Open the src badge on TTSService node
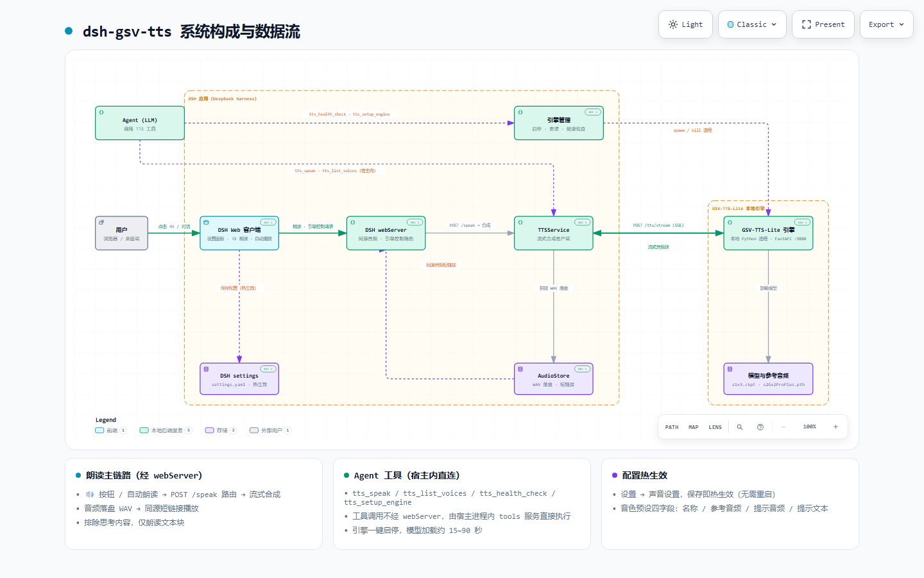The height and width of the screenshot is (578, 924). tap(583, 222)
